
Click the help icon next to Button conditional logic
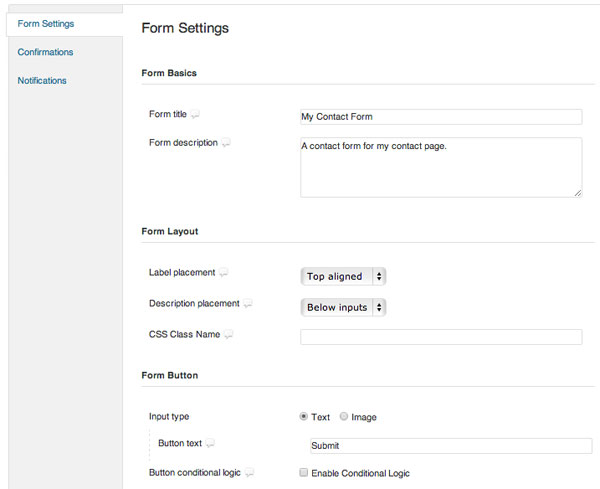coord(249,473)
